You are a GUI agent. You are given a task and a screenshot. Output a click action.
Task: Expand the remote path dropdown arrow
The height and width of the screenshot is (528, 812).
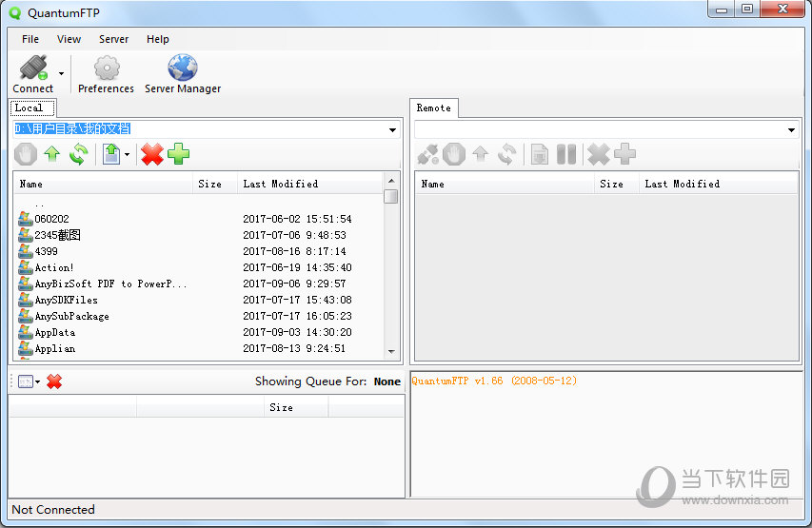[791, 129]
